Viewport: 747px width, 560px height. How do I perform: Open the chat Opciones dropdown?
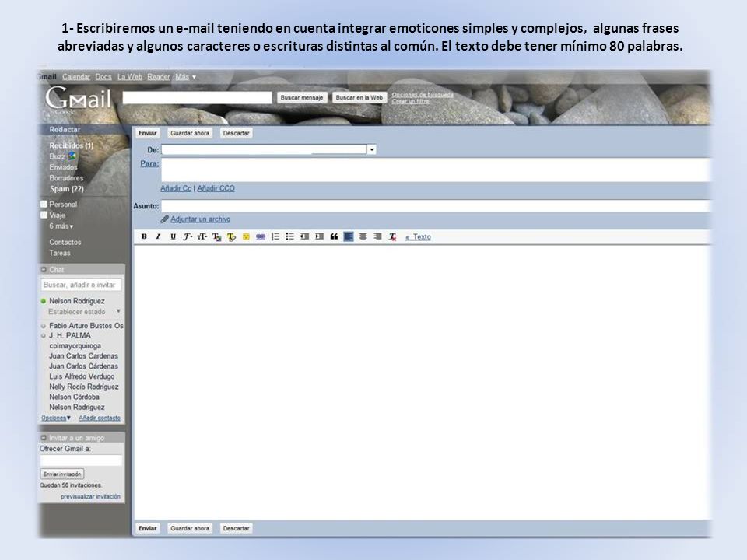(x=56, y=418)
